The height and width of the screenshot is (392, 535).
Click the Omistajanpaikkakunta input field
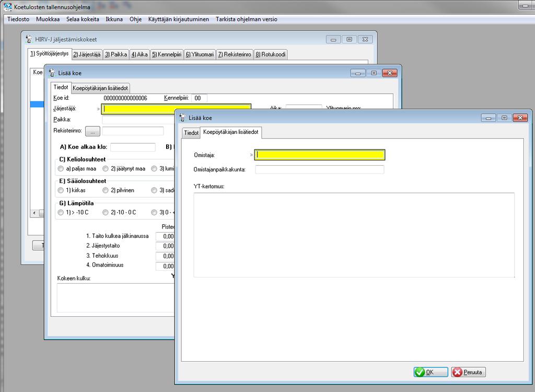coord(319,169)
